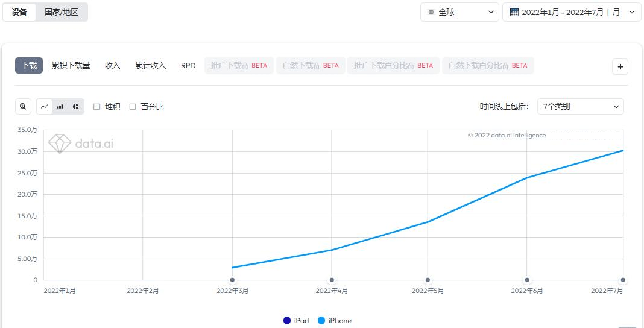Select the 累积下载量 tab
Viewport: 644px width, 328px height.
(71, 65)
